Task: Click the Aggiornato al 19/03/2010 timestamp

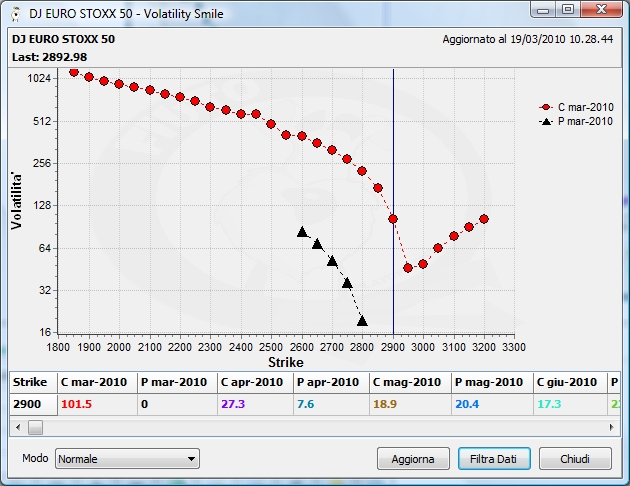Action: [x=528, y=39]
